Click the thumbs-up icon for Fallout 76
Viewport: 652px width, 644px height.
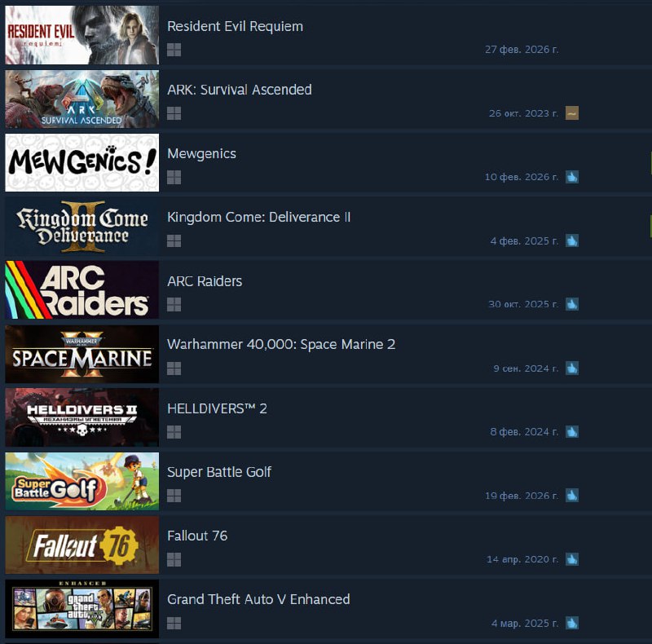572,559
